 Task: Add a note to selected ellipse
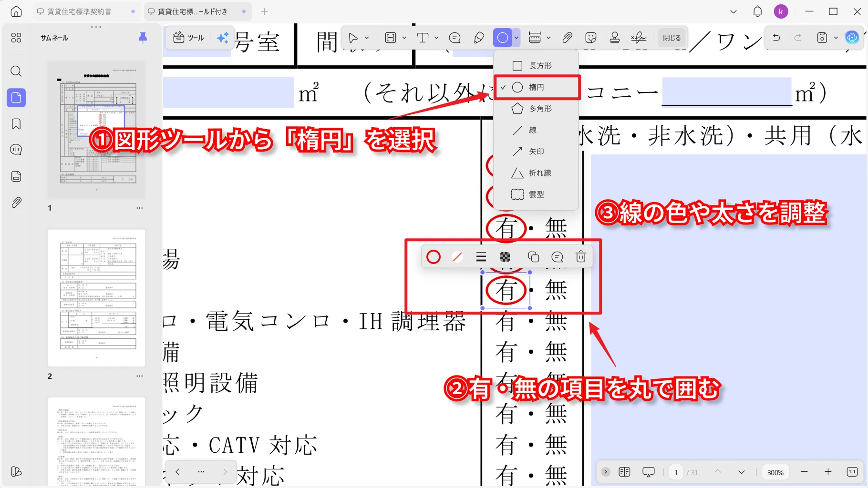pyautogui.click(x=557, y=257)
